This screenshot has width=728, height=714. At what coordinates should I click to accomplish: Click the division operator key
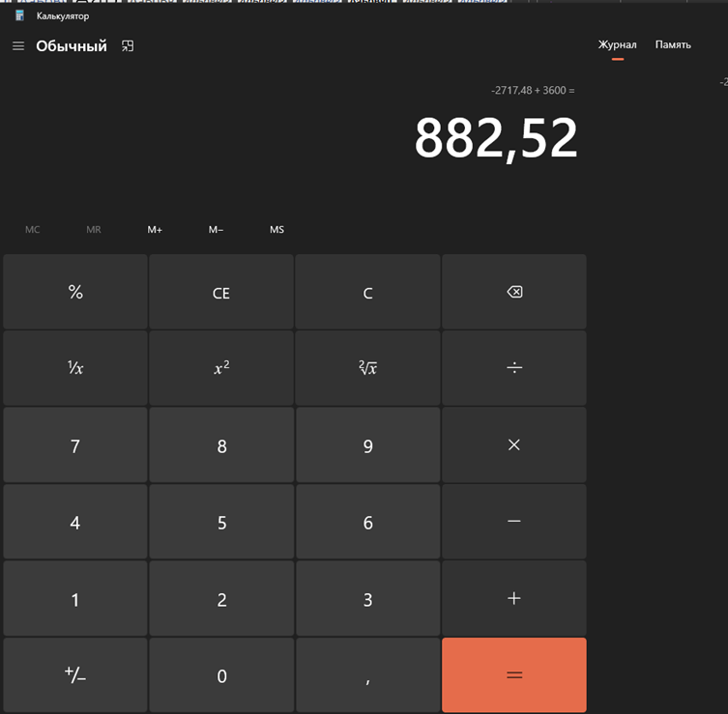[513, 368]
